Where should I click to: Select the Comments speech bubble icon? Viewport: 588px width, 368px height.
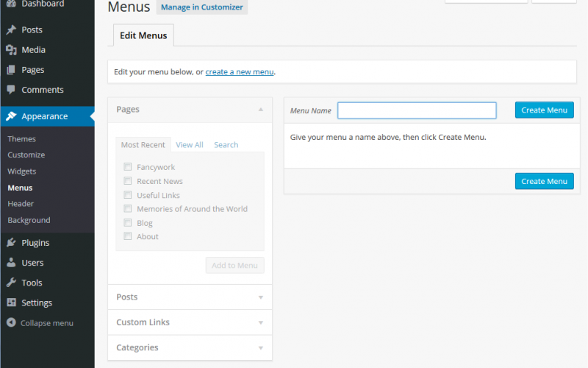click(11, 89)
